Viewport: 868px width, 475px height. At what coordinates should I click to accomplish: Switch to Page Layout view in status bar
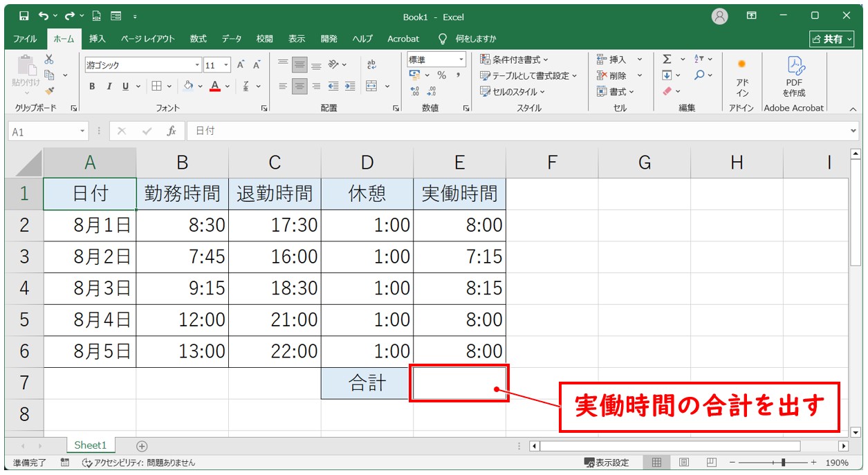coord(683,463)
